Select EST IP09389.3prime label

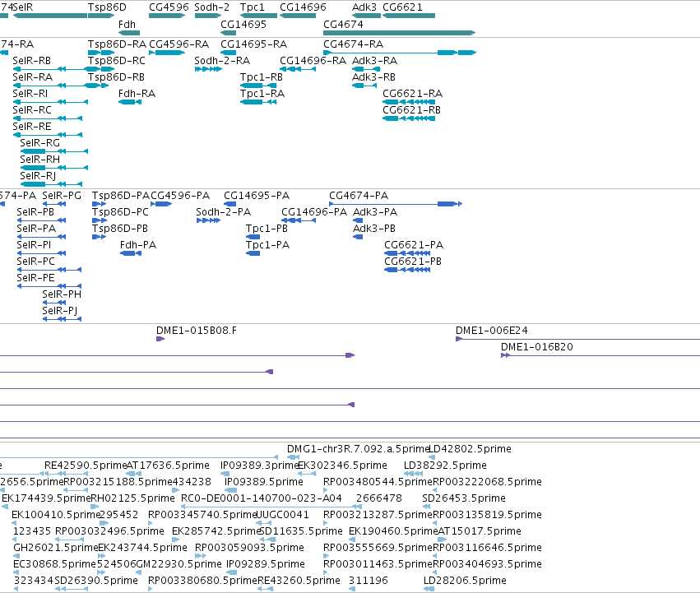coord(260,466)
